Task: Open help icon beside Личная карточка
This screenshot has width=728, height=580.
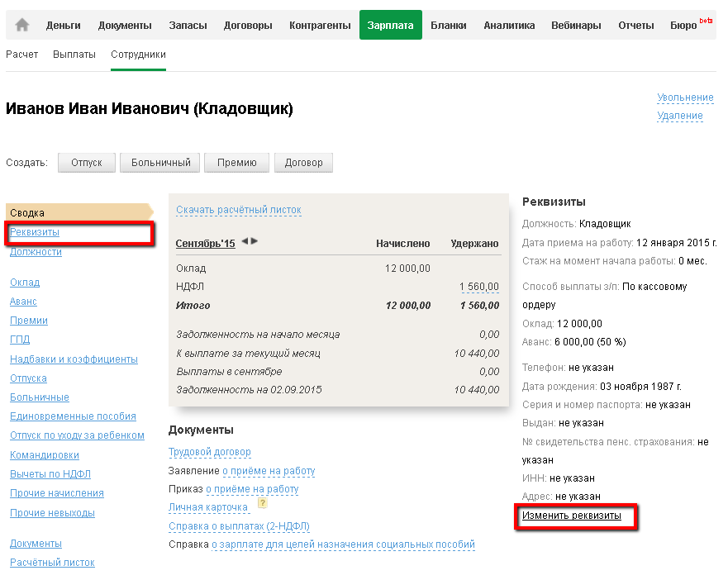Action: (x=262, y=502)
